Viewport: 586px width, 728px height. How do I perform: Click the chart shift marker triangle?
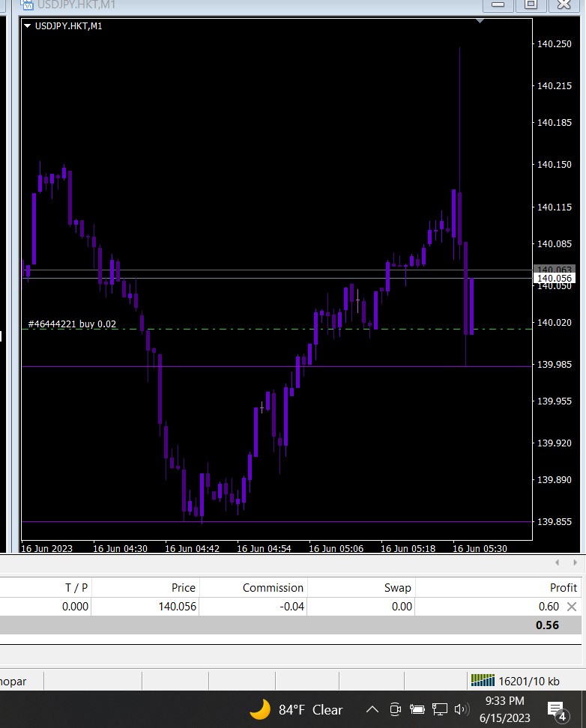pos(480,22)
